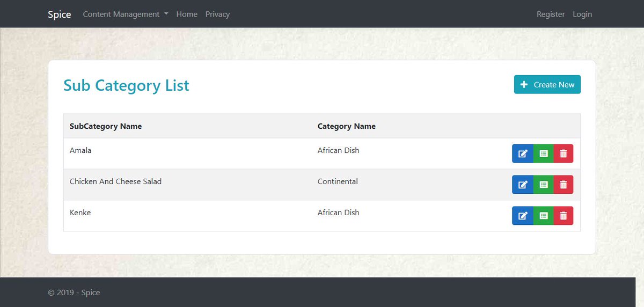Select the Category Name column header

pos(347,126)
